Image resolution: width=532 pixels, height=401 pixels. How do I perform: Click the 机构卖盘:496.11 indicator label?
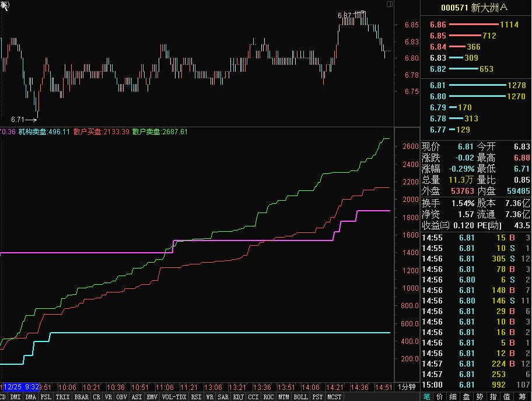click(x=44, y=132)
